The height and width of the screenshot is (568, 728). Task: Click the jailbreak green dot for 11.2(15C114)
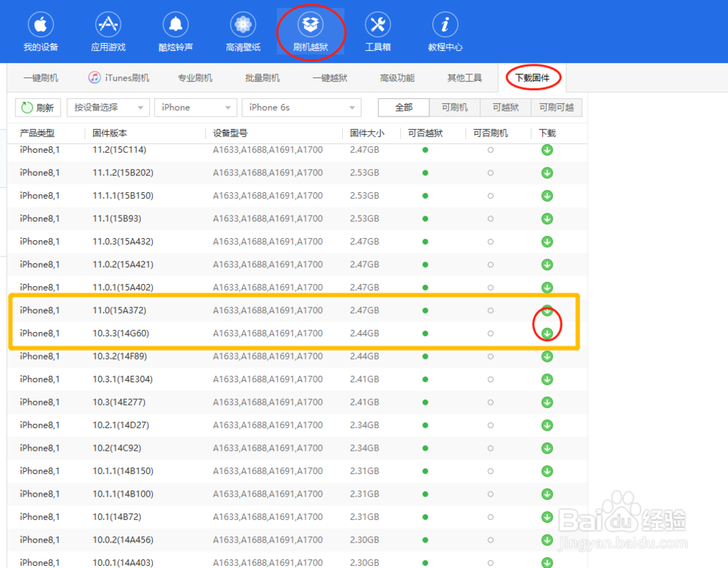click(425, 149)
